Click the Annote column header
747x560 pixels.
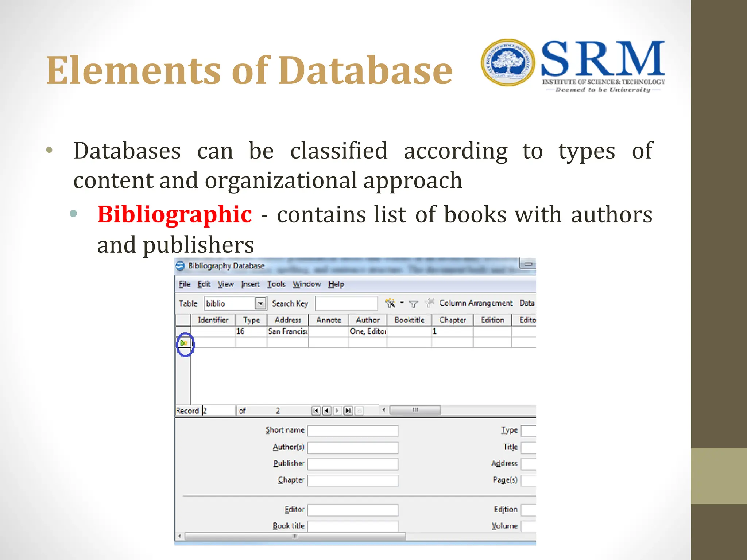329,320
